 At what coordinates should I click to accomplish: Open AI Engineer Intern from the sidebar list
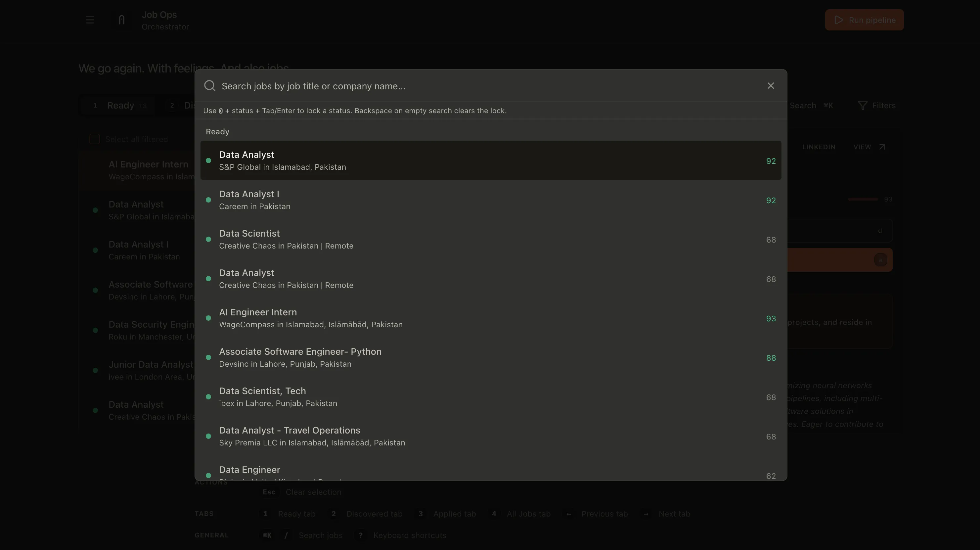click(148, 170)
